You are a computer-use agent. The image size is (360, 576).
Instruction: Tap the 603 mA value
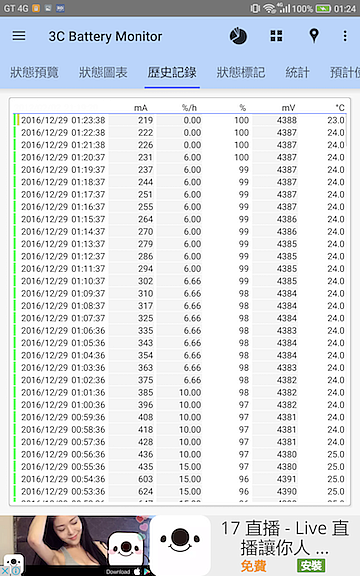tap(145, 479)
